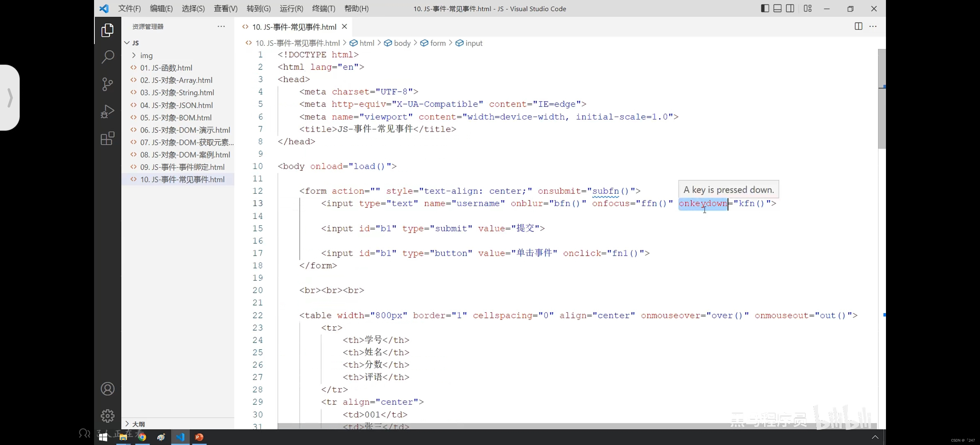Open the 转到(G) menu

[258, 8]
